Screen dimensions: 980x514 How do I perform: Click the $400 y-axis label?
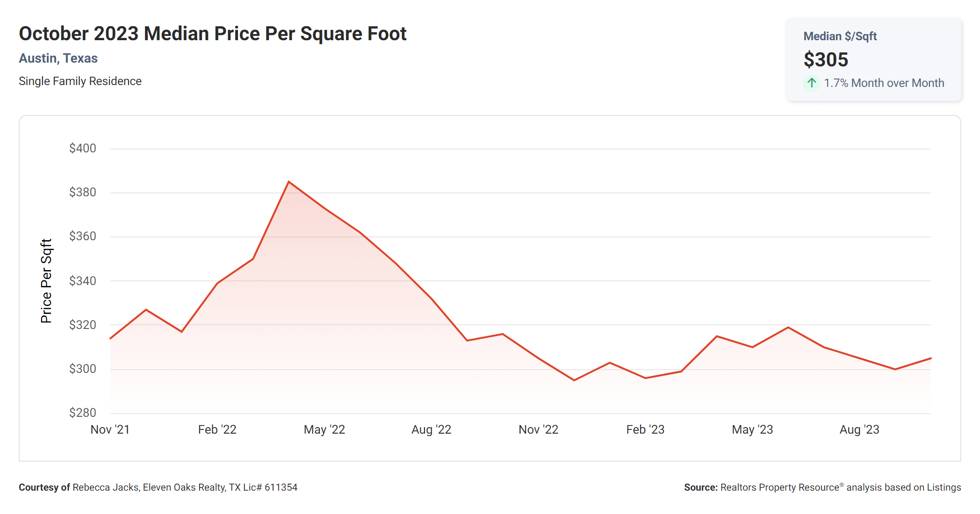coord(82,148)
